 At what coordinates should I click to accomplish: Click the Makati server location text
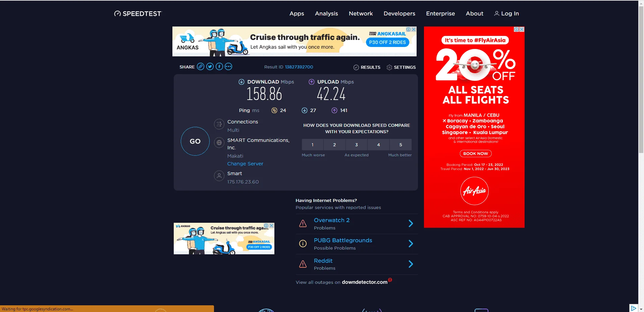235,156
